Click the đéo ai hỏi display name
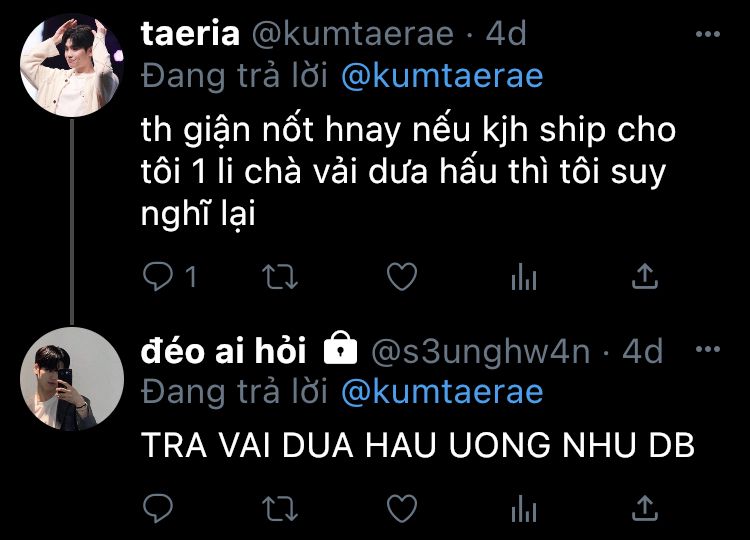750x540 pixels. pos(223,351)
